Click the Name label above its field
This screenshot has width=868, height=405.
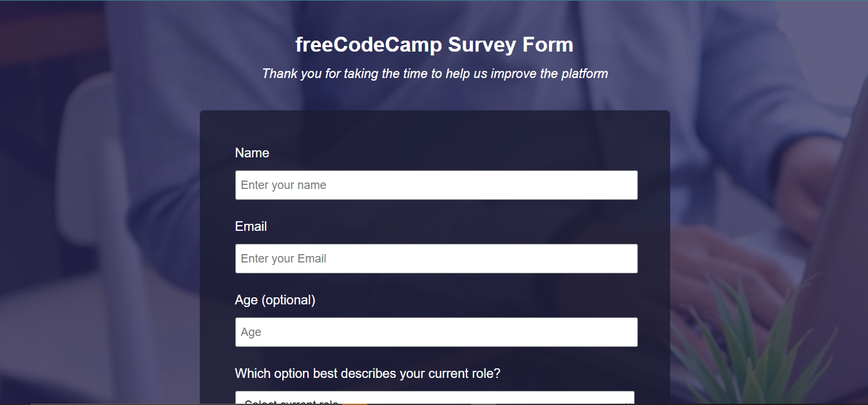pos(252,153)
